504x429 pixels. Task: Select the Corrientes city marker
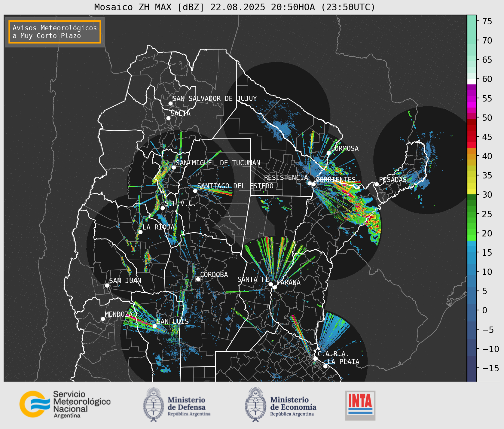pyautogui.click(x=313, y=184)
